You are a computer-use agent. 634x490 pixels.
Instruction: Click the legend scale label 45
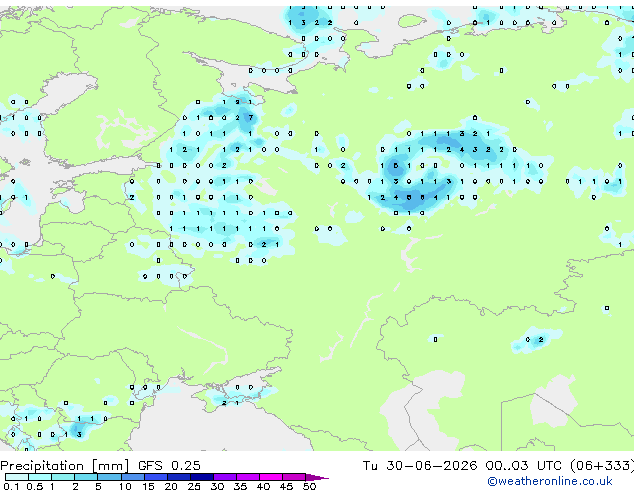click(x=286, y=486)
